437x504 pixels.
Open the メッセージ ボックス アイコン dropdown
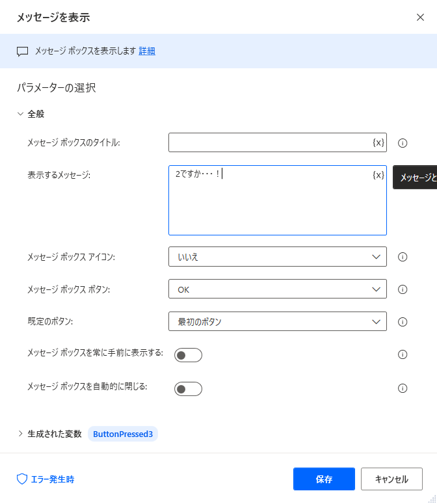point(278,256)
